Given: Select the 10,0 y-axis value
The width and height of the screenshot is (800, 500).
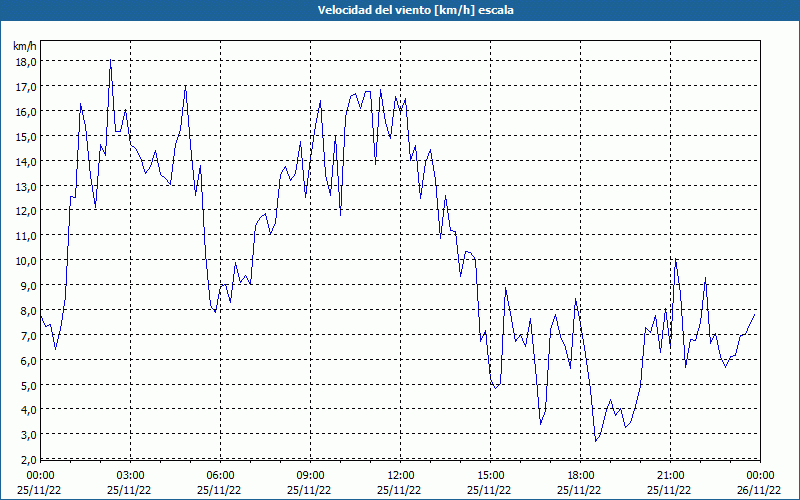Looking at the screenshot, I should (x=26, y=261).
